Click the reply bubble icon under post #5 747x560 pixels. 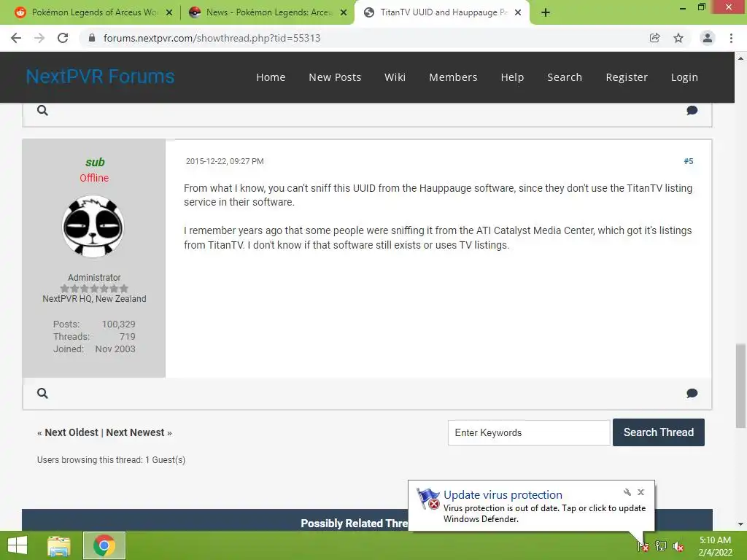(692, 393)
